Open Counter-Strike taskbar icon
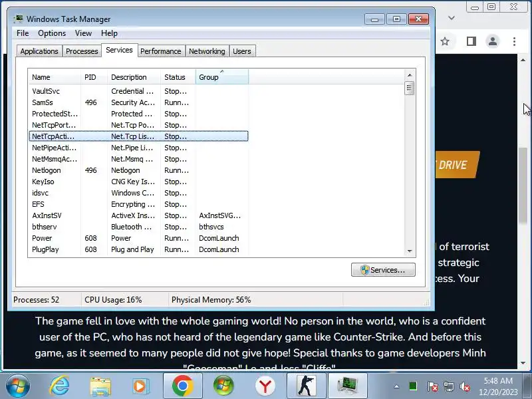The image size is (532, 399). (x=307, y=386)
